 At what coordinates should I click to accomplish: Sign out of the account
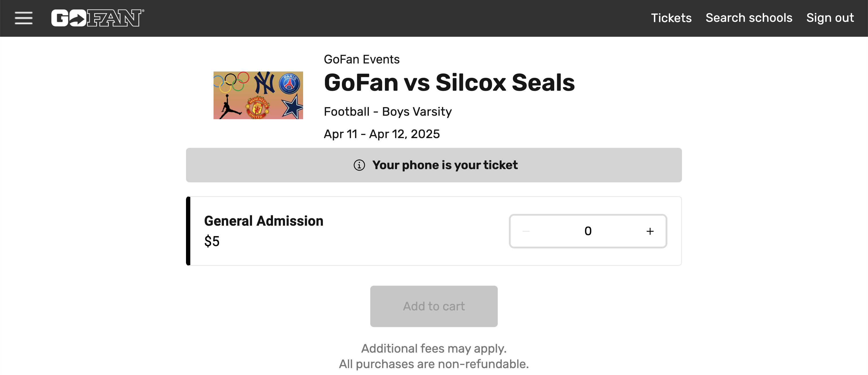830,18
